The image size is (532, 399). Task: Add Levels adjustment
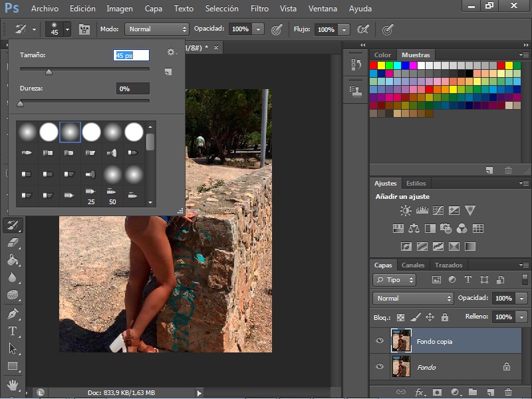pos(422,210)
